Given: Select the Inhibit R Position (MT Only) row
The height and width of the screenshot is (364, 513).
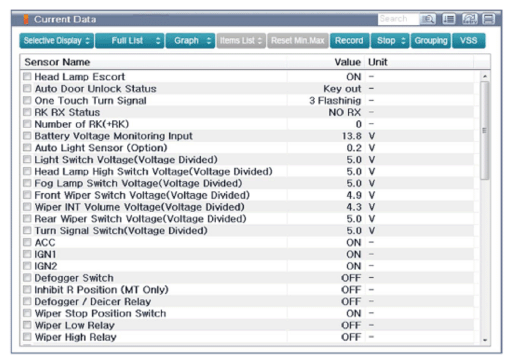Looking at the screenshot, I should pos(247,290).
